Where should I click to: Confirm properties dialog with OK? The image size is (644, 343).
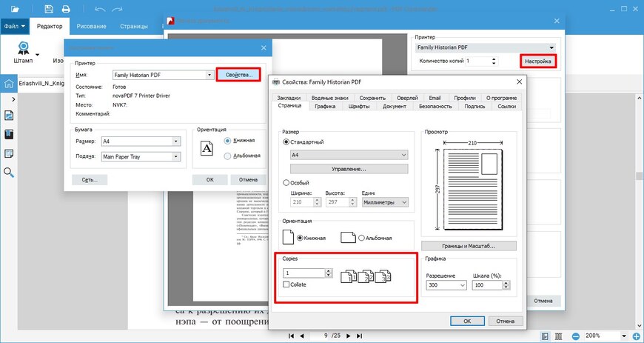[467, 321]
